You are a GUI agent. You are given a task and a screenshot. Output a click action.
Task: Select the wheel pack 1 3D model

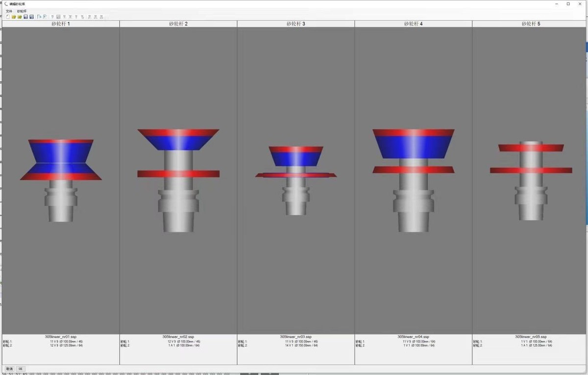click(x=61, y=180)
